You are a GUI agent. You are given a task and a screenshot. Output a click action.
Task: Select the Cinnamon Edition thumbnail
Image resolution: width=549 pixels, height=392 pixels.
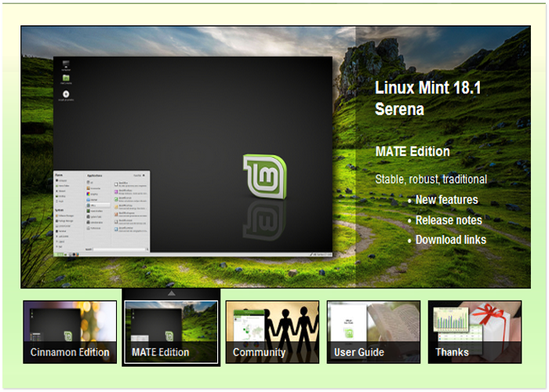click(70, 332)
